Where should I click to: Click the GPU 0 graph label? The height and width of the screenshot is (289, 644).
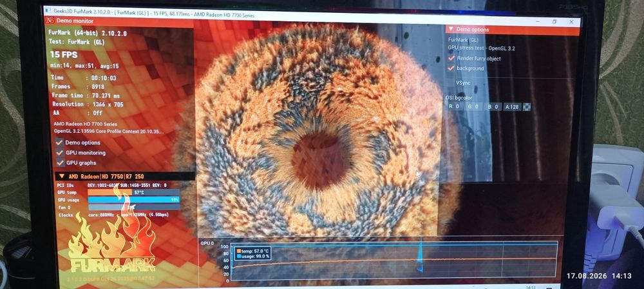pyautogui.click(x=207, y=244)
